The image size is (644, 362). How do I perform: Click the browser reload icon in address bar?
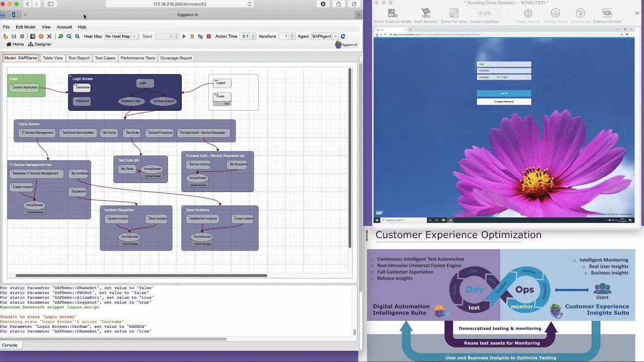(x=250, y=4)
